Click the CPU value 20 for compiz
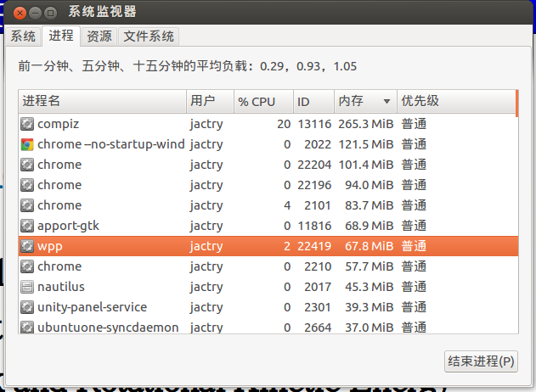This screenshot has height=392, width=536. click(284, 124)
